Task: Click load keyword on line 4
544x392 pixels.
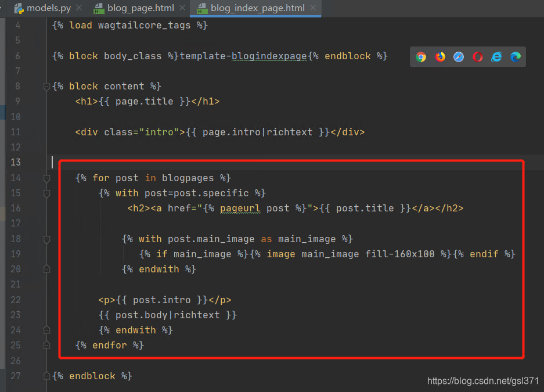Action: [81, 26]
